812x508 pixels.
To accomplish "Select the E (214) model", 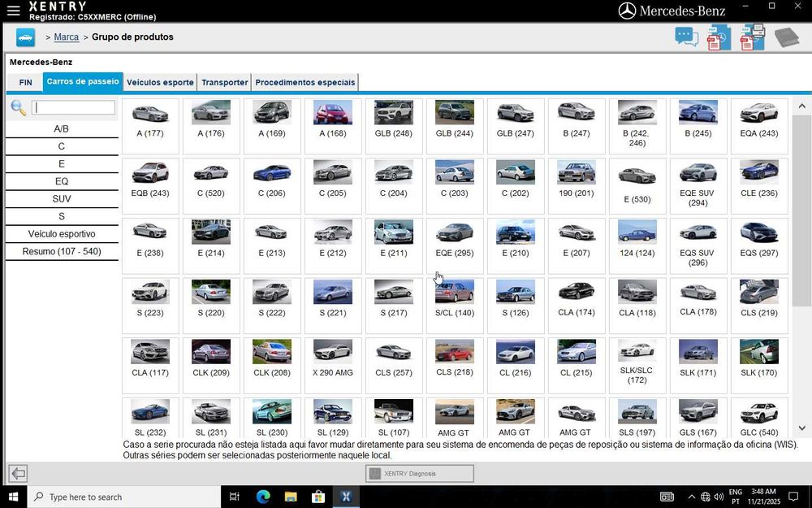I will (211, 245).
